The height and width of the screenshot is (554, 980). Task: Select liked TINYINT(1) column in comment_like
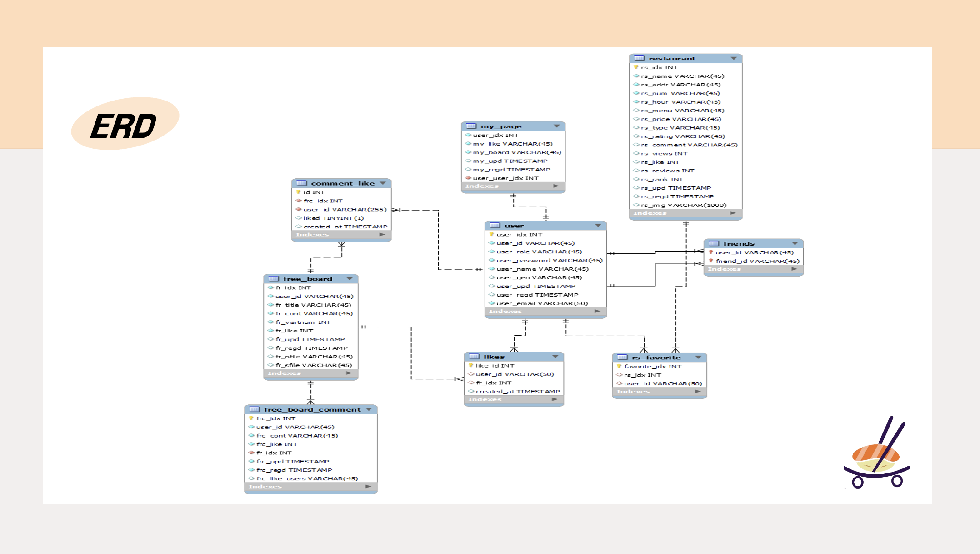333,218
